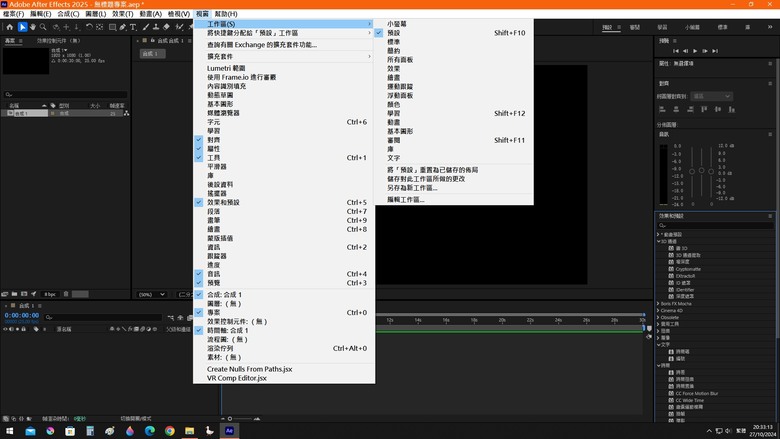780x439 pixels.
Task: Step back one frame in Preview panel
Action: pos(685,51)
